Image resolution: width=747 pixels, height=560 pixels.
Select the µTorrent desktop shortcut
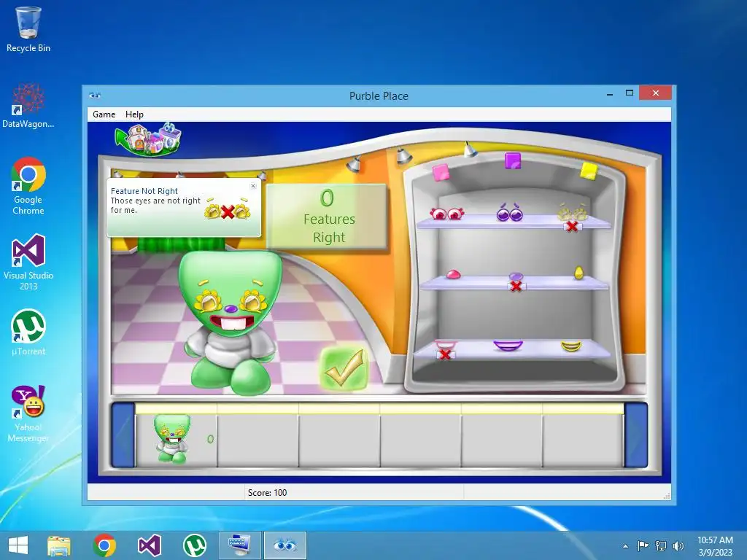click(28, 332)
